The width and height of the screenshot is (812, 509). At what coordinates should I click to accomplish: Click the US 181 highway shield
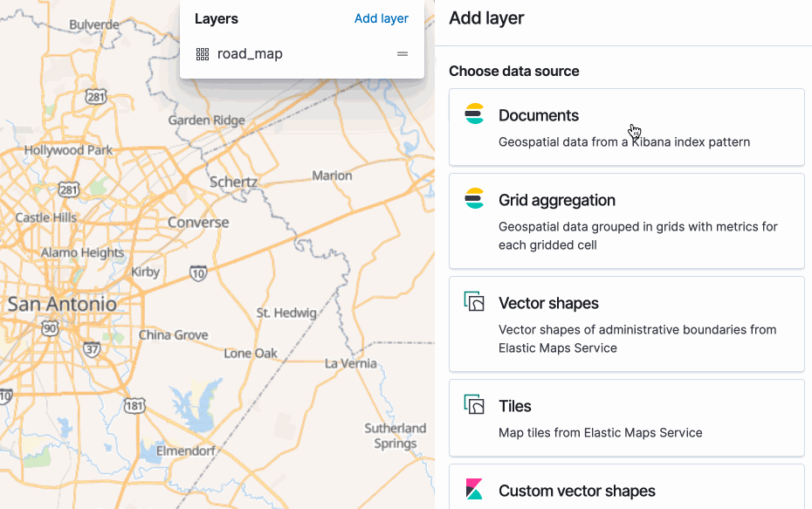[134, 406]
